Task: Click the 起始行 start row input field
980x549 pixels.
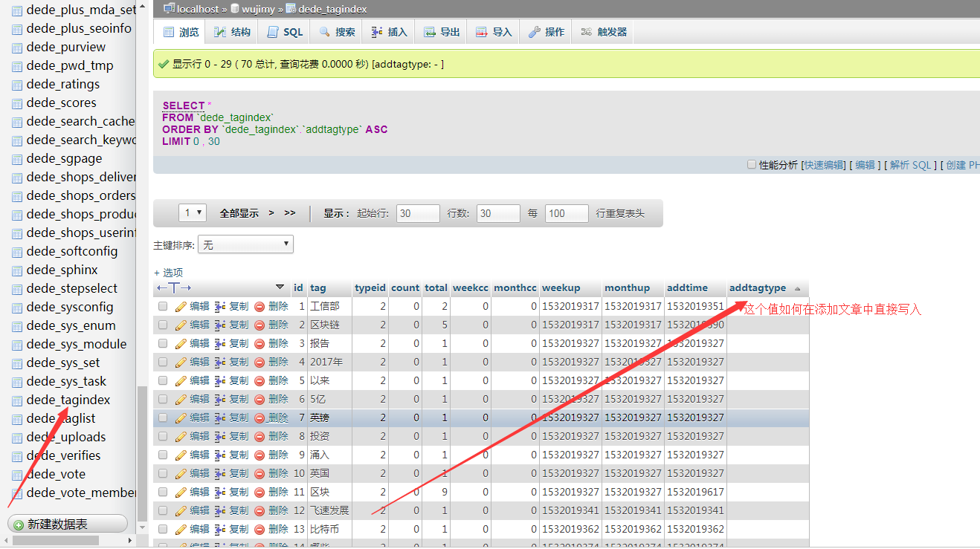Action: [418, 213]
